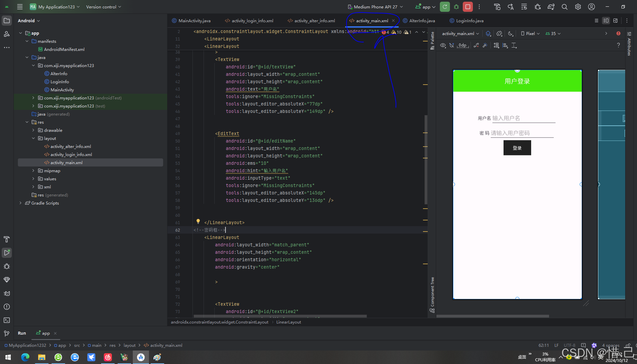Screen dimensions: 637x364
Task: Open the Resource Manager tool window
Action: point(7,34)
